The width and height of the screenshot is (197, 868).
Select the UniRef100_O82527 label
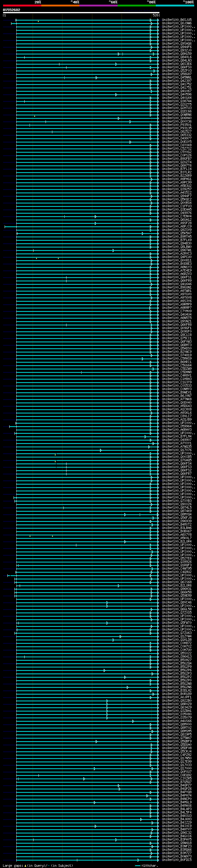[177, 132]
